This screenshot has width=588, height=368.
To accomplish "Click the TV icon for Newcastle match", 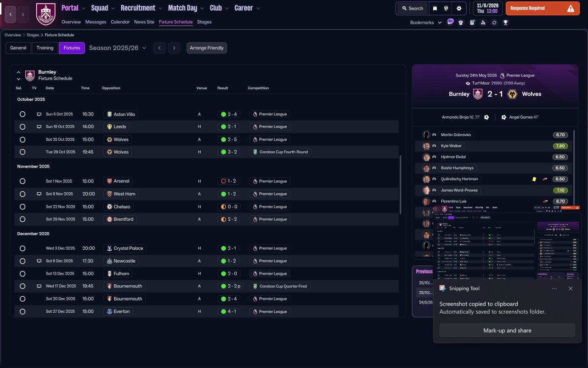I will 39,261.
